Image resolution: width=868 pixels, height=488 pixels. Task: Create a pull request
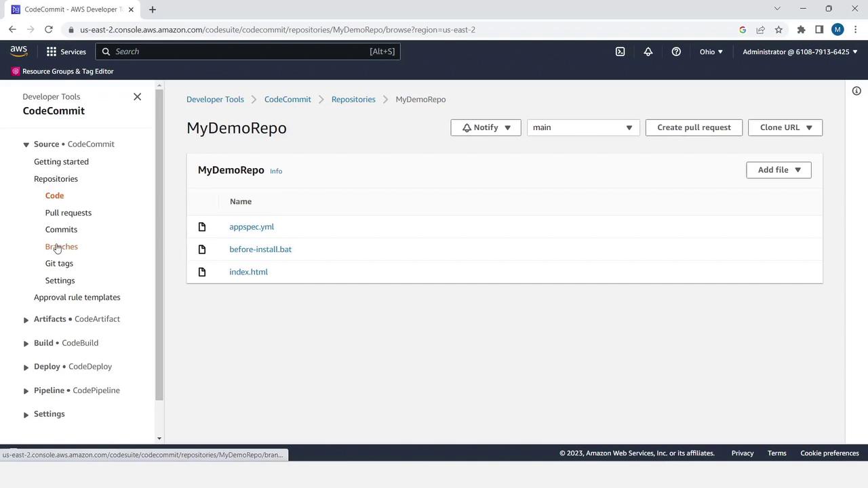(694, 127)
